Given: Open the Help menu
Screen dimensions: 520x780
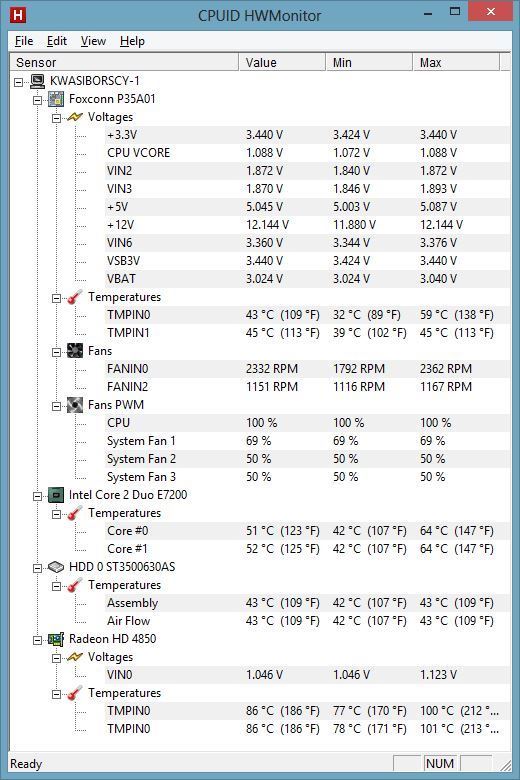Looking at the screenshot, I should click(132, 41).
